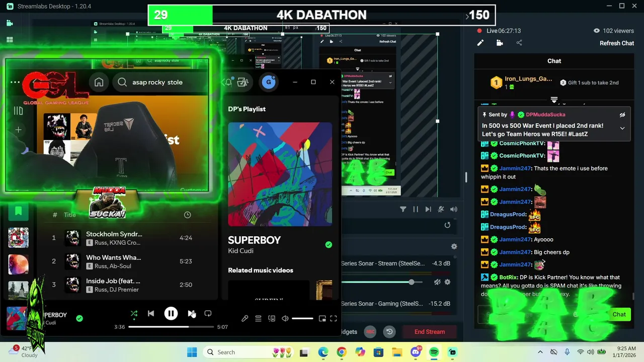Show hidden tray icons chevron
This screenshot has width=644, height=362.
pos(540,352)
